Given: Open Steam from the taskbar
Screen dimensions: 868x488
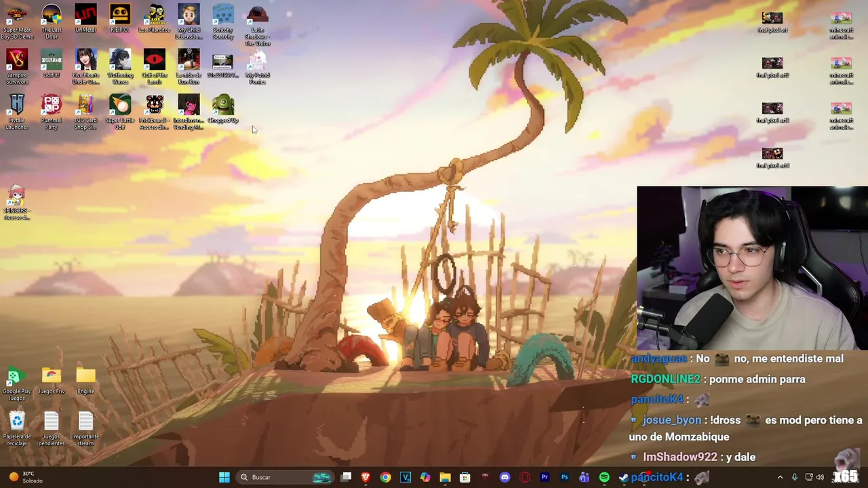Looking at the screenshot, I should click(x=624, y=477).
